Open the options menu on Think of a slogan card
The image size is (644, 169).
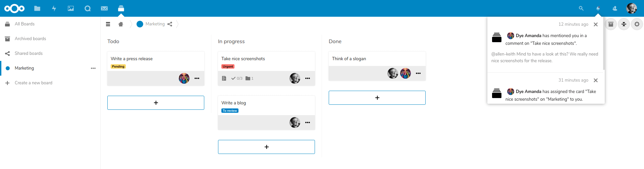(418, 73)
